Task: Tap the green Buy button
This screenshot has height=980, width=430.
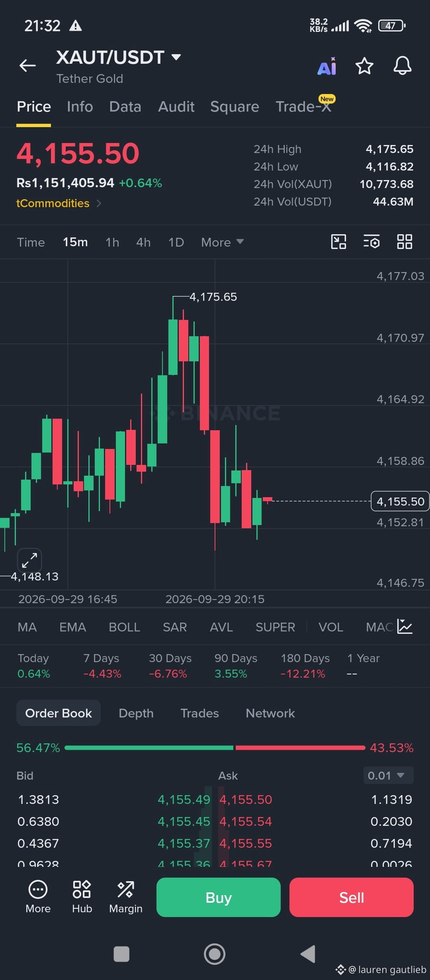Action: click(x=219, y=898)
